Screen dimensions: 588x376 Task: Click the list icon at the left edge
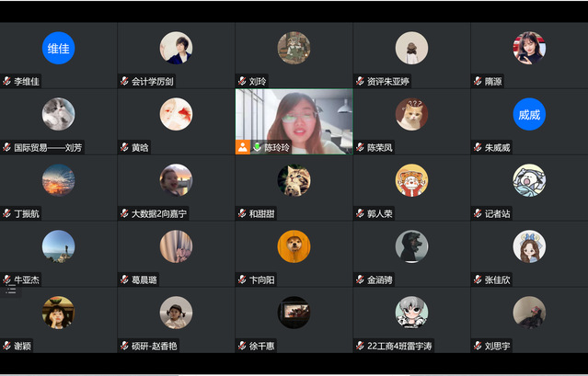tap(11, 290)
